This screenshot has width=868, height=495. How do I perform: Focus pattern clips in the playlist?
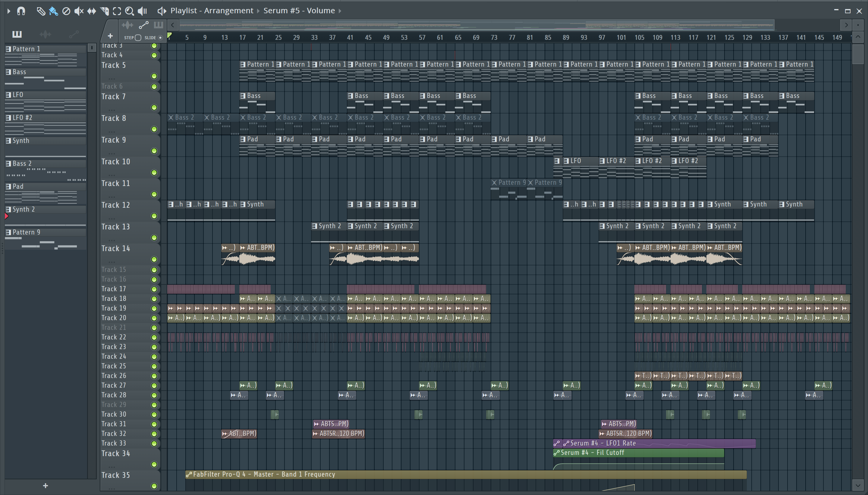[158, 25]
